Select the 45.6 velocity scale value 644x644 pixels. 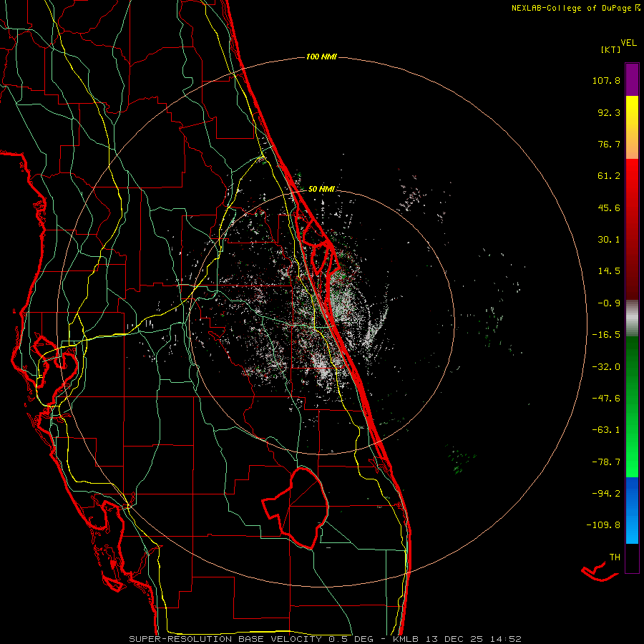click(x=609, y=208)
